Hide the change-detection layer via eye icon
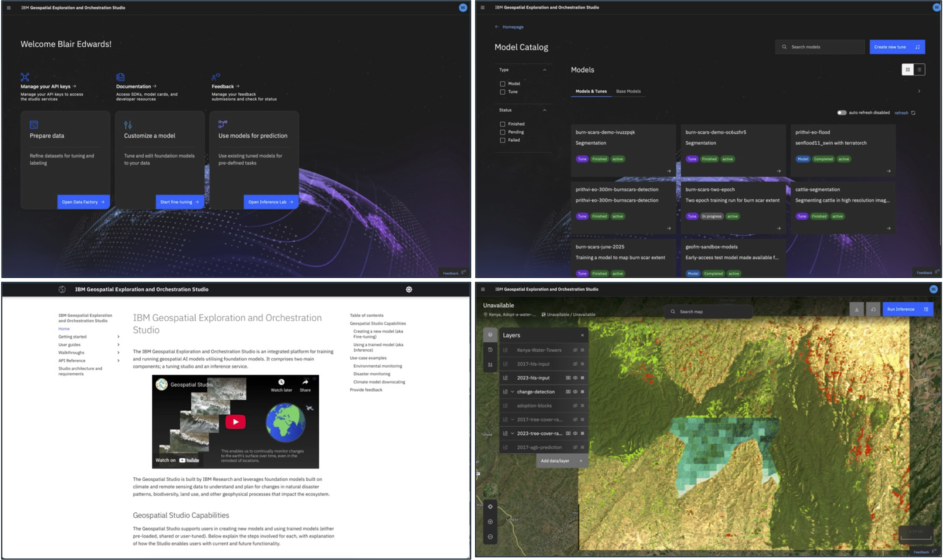The height and width of the screenshot is (560, 943). pos(575,392)
